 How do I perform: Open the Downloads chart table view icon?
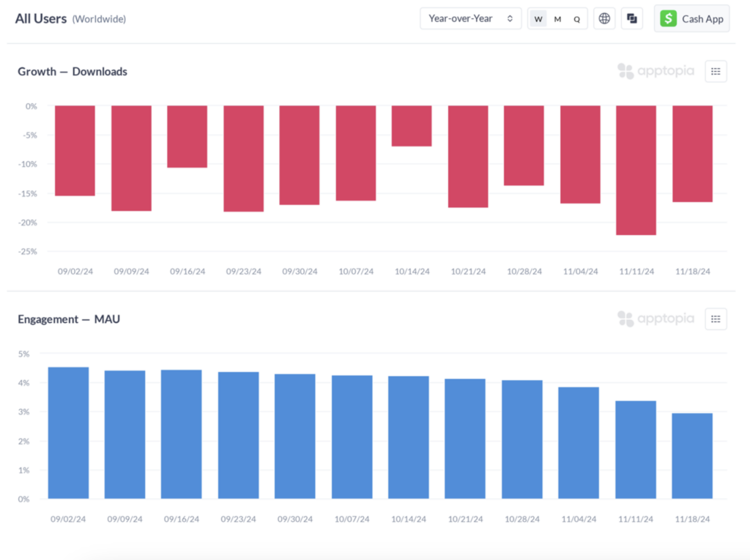(x=716, y=72)
